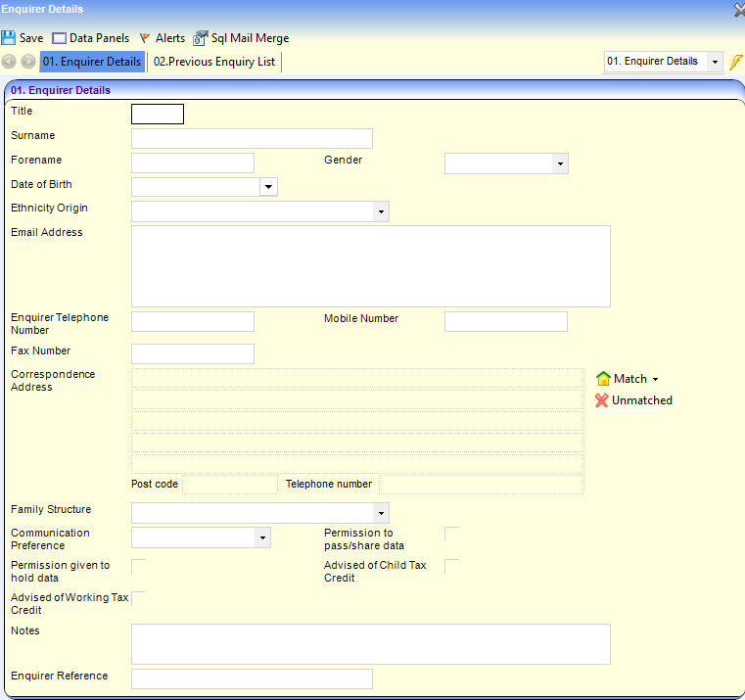
Task: Click the lightning bolt icon
Action: coord(736,62)
